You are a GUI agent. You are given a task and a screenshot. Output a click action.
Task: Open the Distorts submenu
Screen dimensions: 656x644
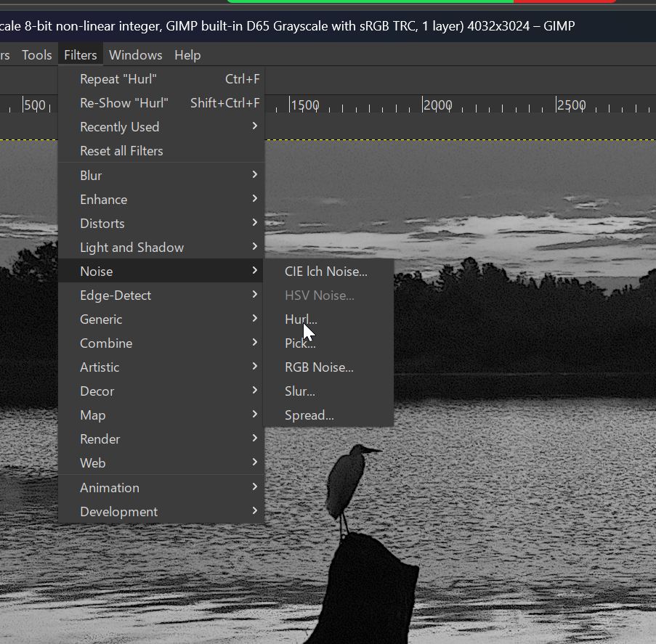pyautogui.click(x=102, y=223)
